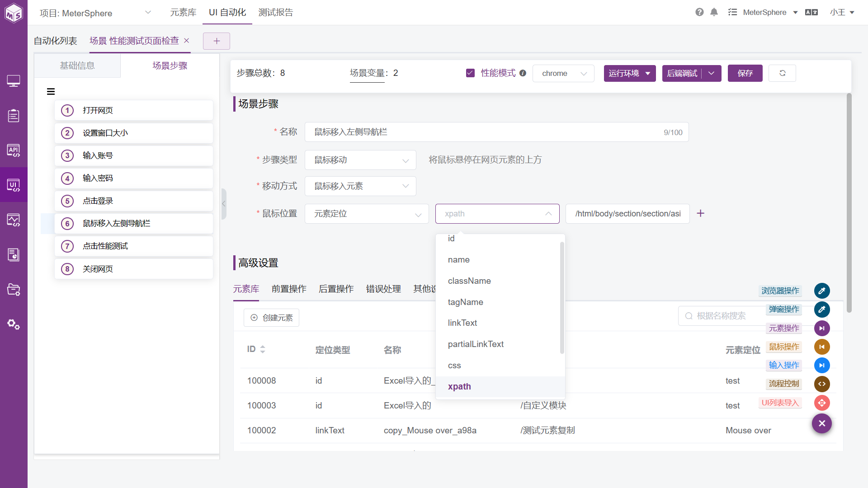Open the chrome browser dropdown

[x=564, y=73]
